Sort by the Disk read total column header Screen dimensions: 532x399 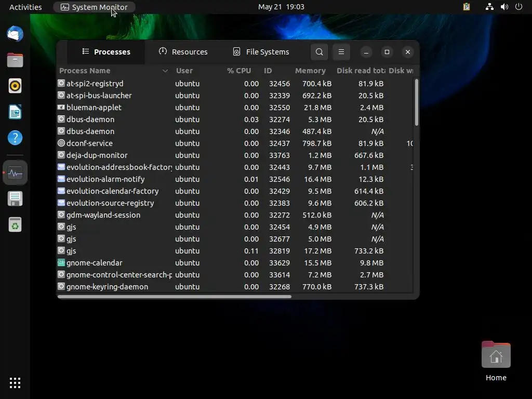coord(361,71)
